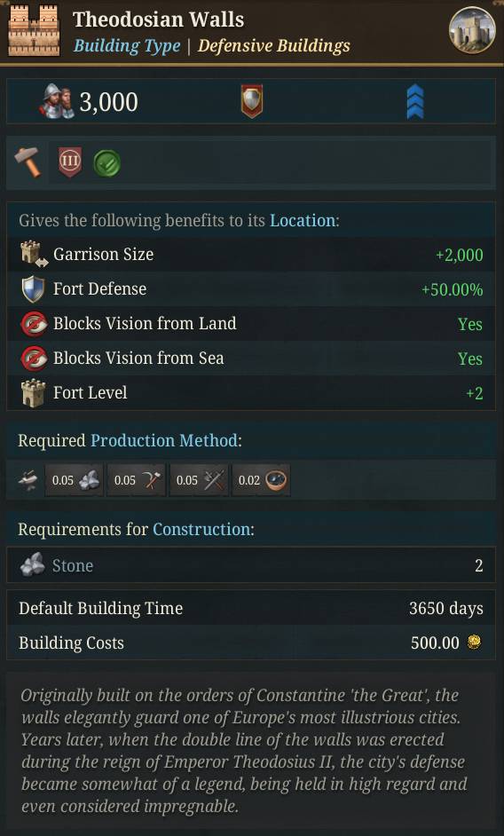
Task: Select the red level III badge
Action: [70, 162]
